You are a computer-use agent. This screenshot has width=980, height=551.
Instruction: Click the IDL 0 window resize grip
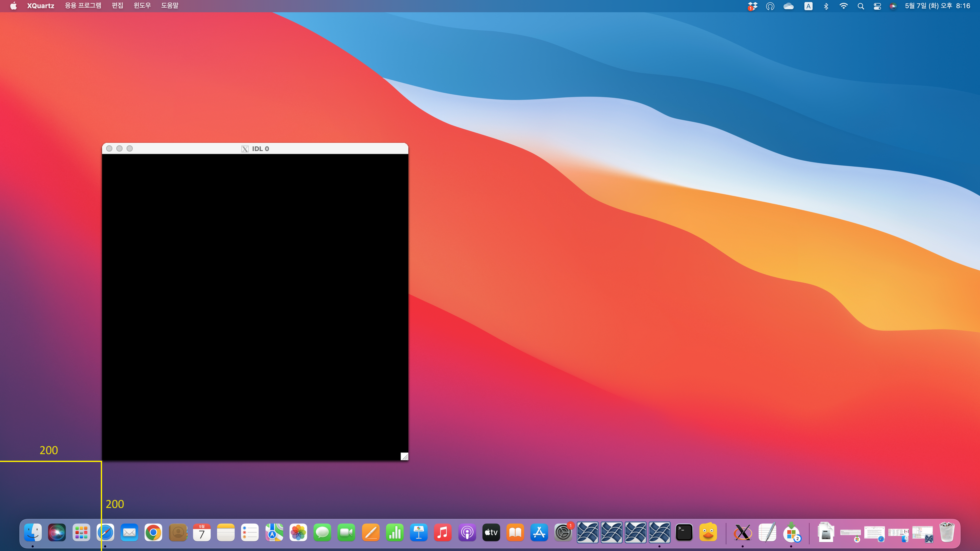coord(405,456)
